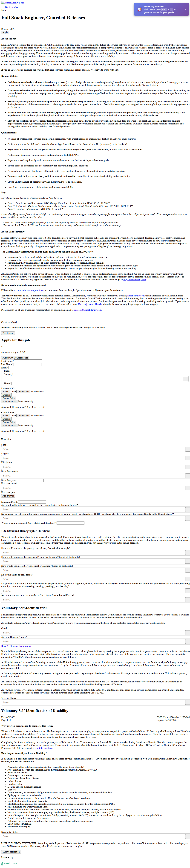Close the Smart Key Available popup
The width and height of the screenshot is (190, 868).
pyautogui.click(x=186, y=9)
